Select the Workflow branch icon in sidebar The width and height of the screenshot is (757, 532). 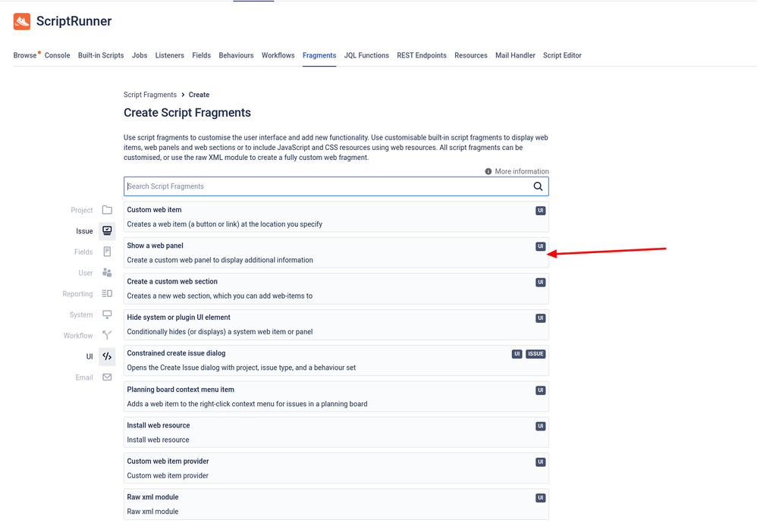(107, 335)
